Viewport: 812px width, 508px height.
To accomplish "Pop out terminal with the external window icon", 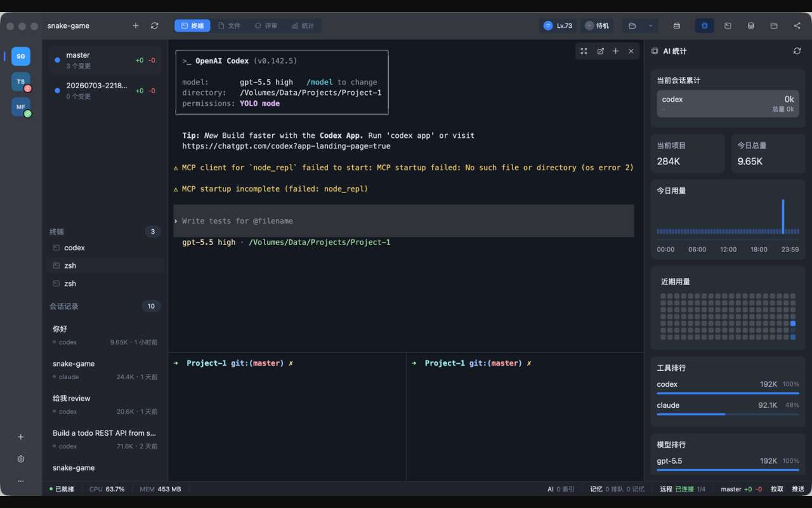I will pyautogui.click(x=600, y=51).
